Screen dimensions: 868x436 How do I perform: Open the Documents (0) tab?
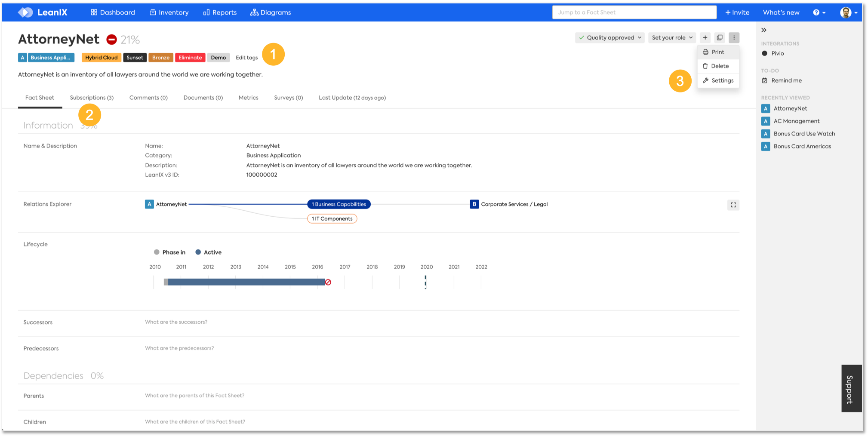click(x=203, y=98)
